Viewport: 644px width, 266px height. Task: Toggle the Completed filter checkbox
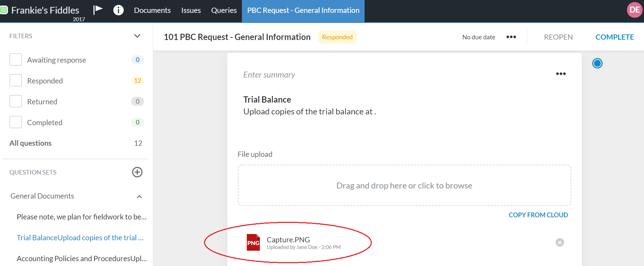(16, 122)
